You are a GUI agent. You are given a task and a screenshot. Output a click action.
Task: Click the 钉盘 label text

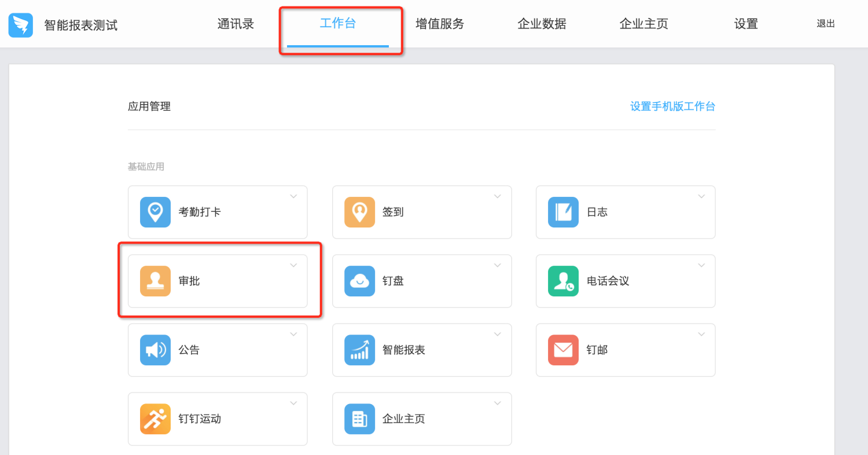pos(393,281)
